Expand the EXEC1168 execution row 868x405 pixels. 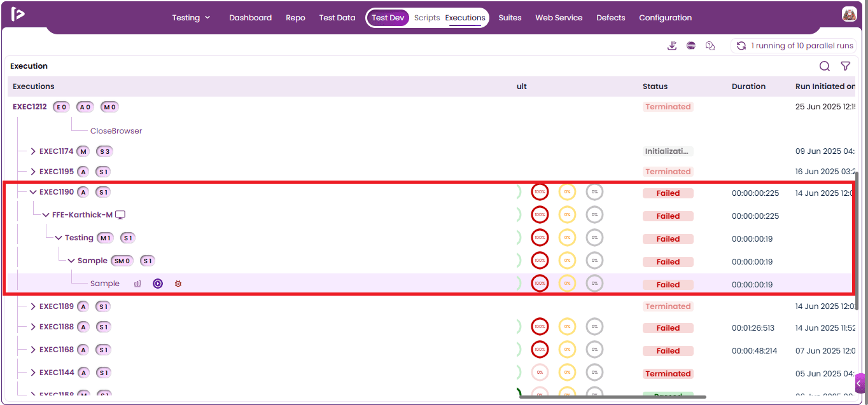pyautogui.click(x=33, y=350)
